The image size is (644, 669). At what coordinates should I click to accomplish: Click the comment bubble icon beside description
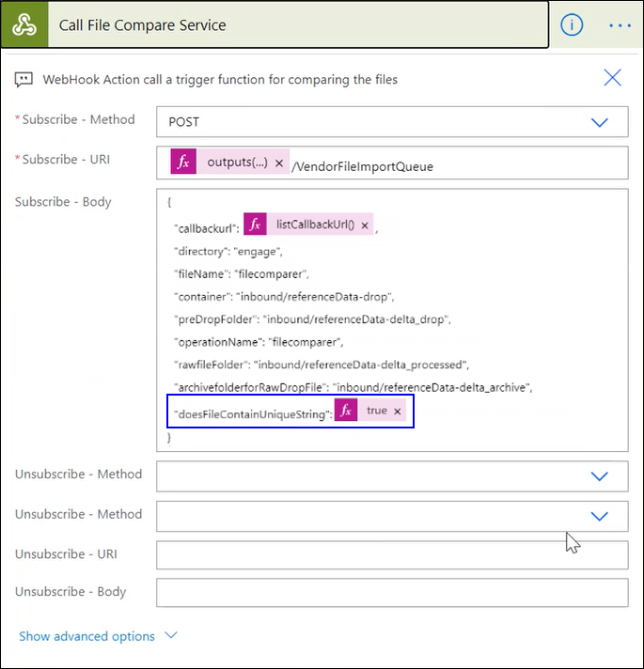[24, 80]
